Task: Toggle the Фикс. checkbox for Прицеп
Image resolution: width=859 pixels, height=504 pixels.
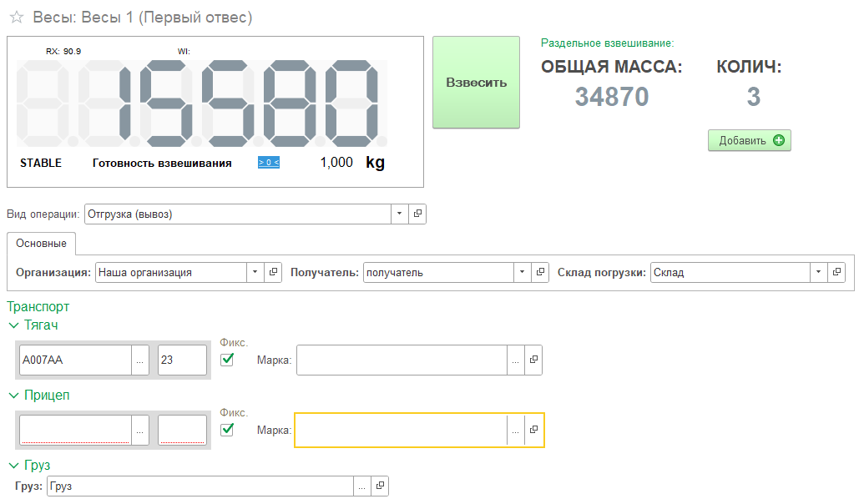Action: click(226, 429)
